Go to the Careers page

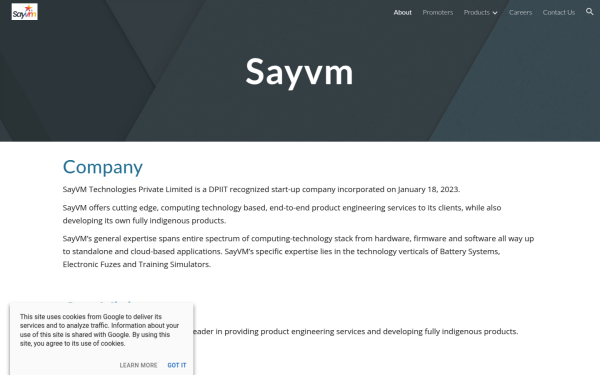pyautogui.click(x=520, y=13)
